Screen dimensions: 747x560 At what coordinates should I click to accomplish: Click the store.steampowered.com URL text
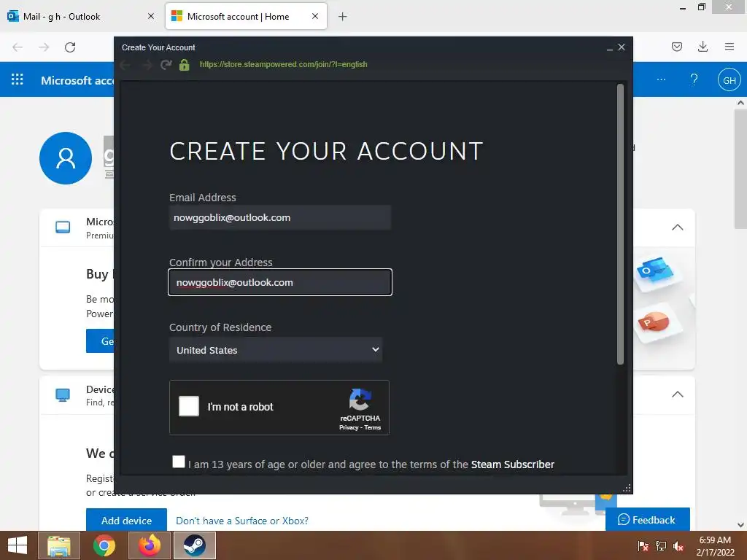pos(284,64)
